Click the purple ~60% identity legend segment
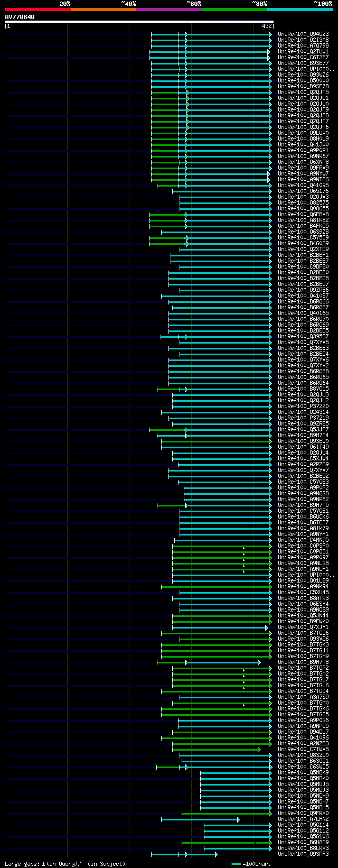Image resolution: width=338 pixels, height=868 pixels. pyautogui.click(x=169, y=9)
